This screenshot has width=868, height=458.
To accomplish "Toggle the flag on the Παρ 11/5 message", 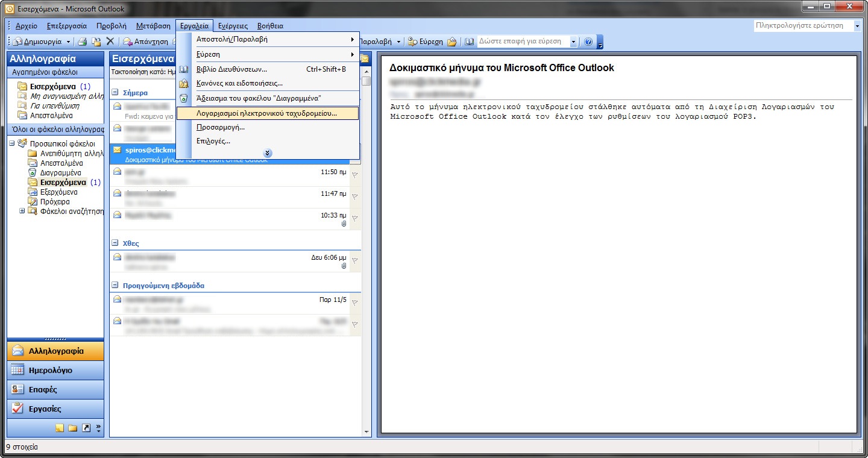I will (355, 303).
